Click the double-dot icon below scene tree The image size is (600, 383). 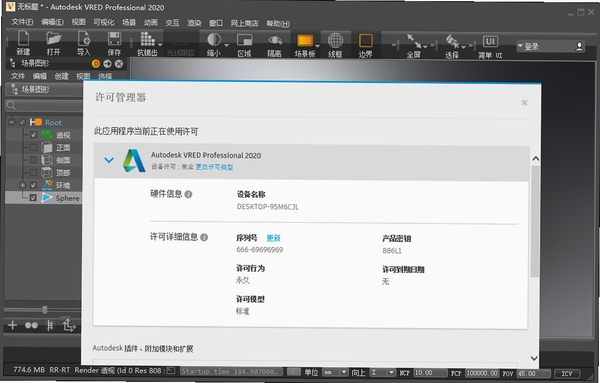31,325
